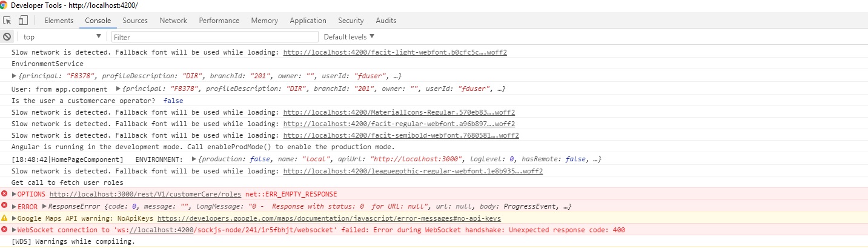Expand the ERROR entry triangle
Viewport: 868px width, 248px height.
(14, 206)
